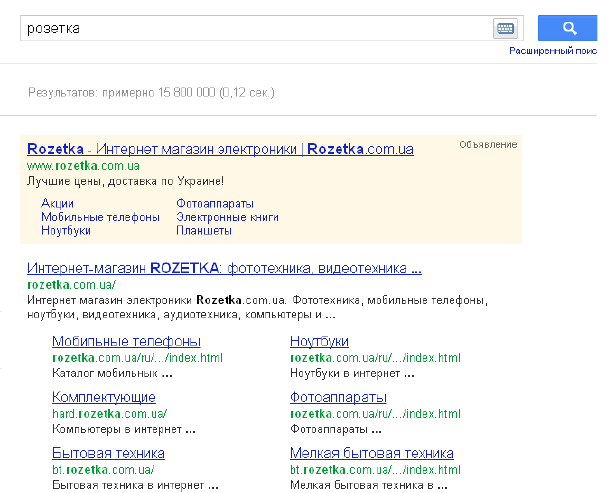Click the blue magnifier search button
The height and width of the screenshot is (493, 614).
[567, 28]
